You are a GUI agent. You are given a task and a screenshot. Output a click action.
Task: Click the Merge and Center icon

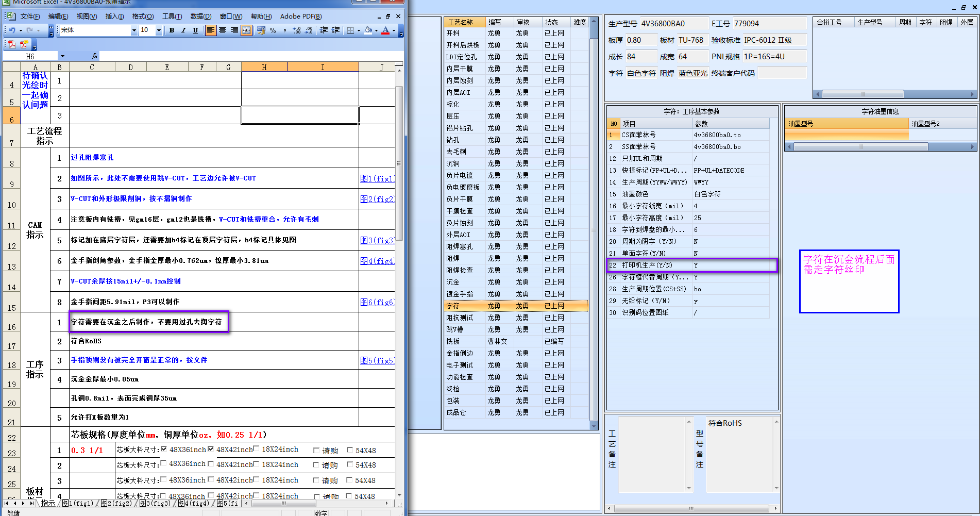[x=247, y=30]
